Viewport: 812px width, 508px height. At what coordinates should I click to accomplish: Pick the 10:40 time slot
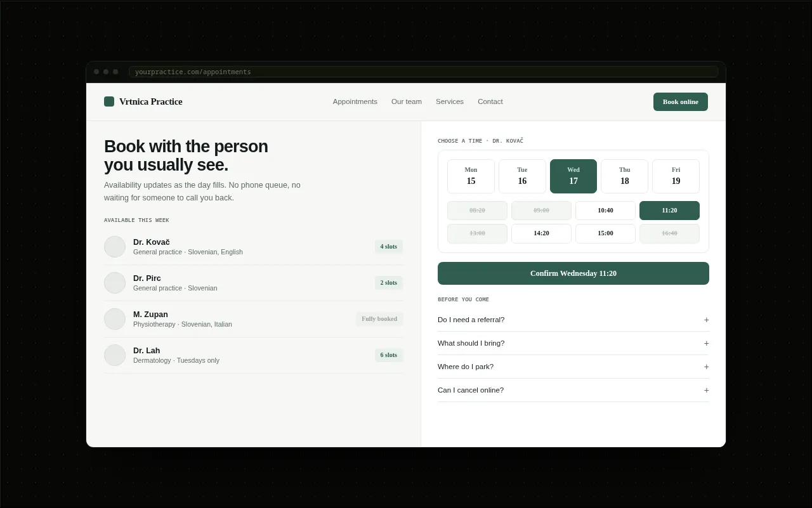(605, 211)
